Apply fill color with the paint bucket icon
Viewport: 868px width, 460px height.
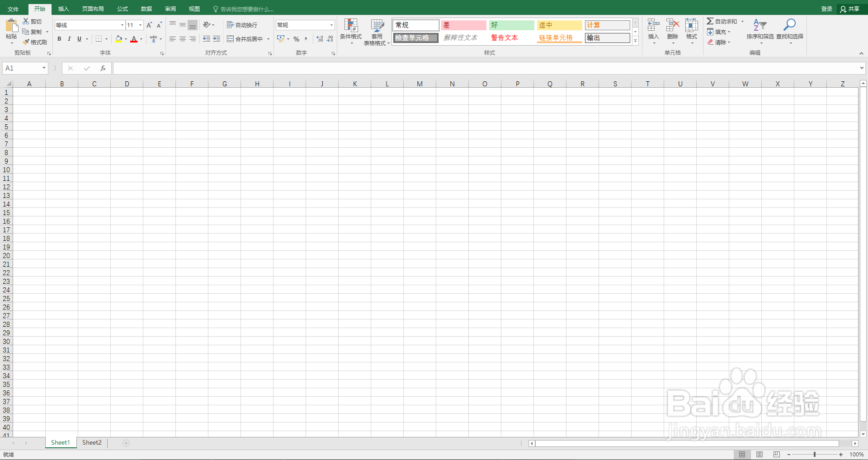tap(118, 39)
